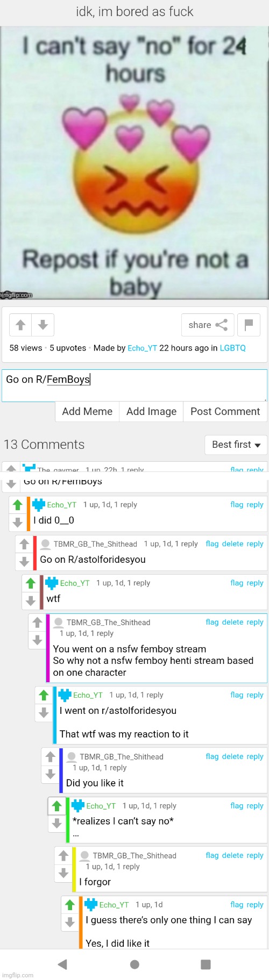Select the Add Image tab
This screenshot has width=269, height=980.
tap(151, 411)
